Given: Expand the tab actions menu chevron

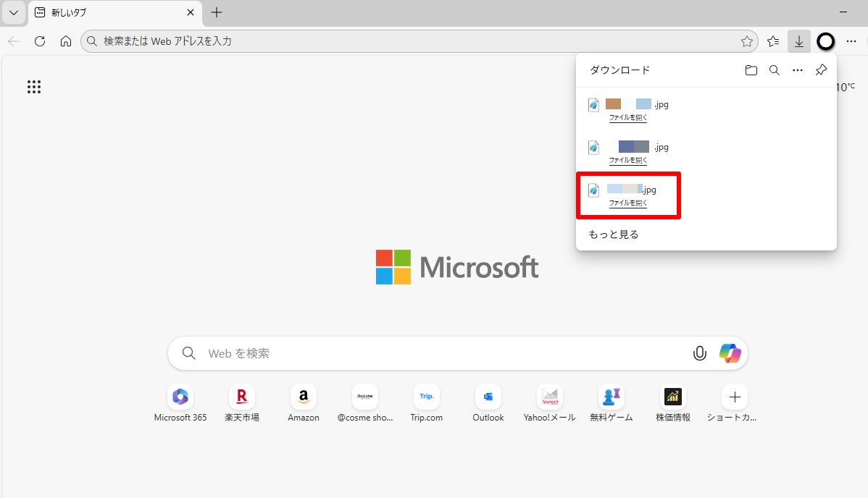Looking at the screenshot, I should [x=13, y=12].
